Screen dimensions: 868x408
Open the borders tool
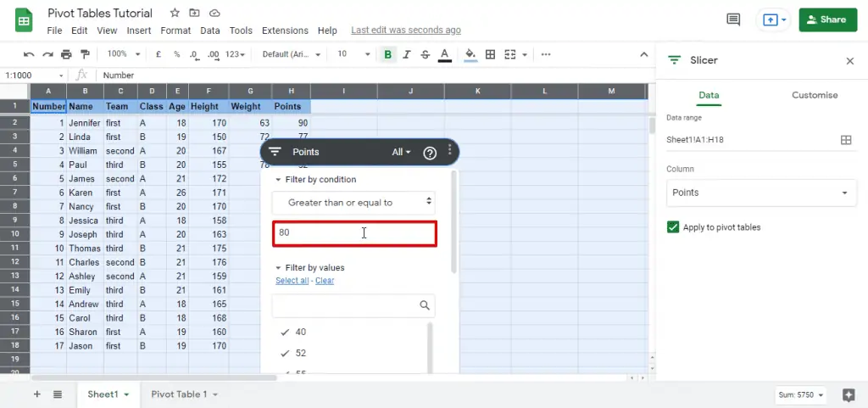[490, 54]
